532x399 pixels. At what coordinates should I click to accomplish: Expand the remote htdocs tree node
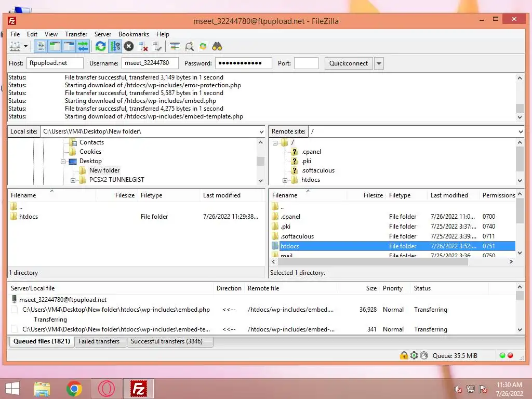coord(285,180)
